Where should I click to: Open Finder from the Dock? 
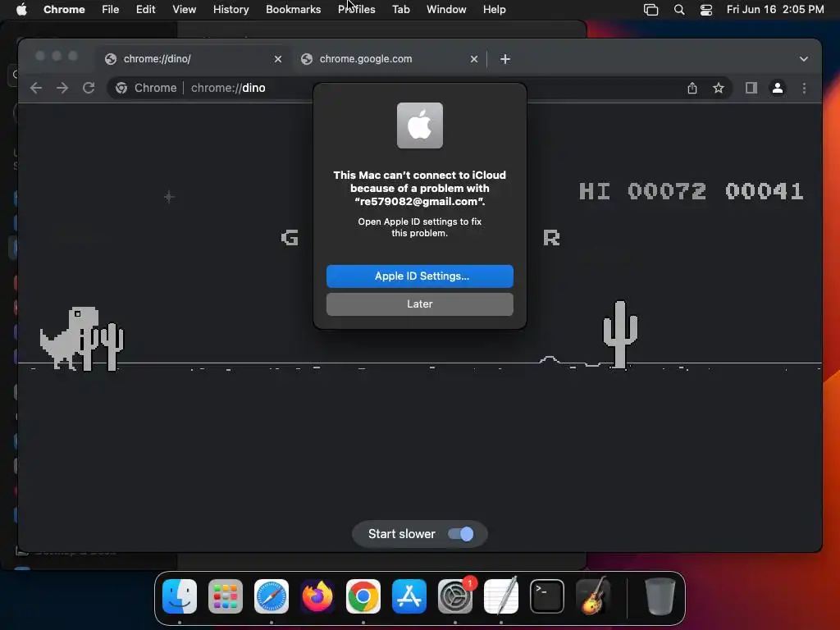(180, 596)
